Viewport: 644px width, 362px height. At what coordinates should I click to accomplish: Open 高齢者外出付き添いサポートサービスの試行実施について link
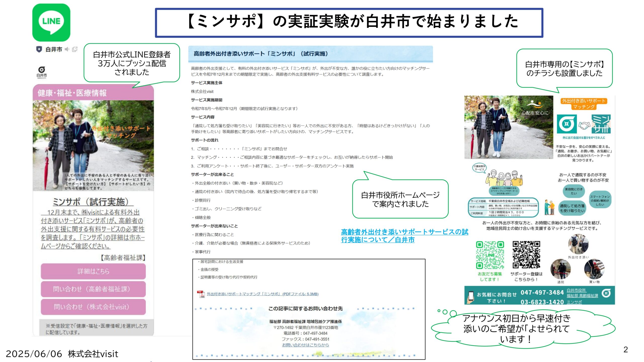tap(405, 236)
